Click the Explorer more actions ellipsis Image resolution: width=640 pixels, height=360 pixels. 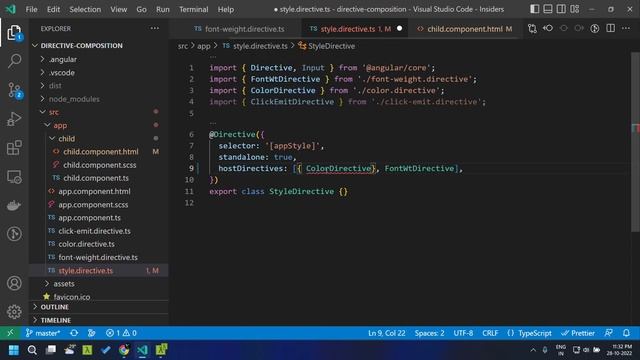[x=155, y=29]
